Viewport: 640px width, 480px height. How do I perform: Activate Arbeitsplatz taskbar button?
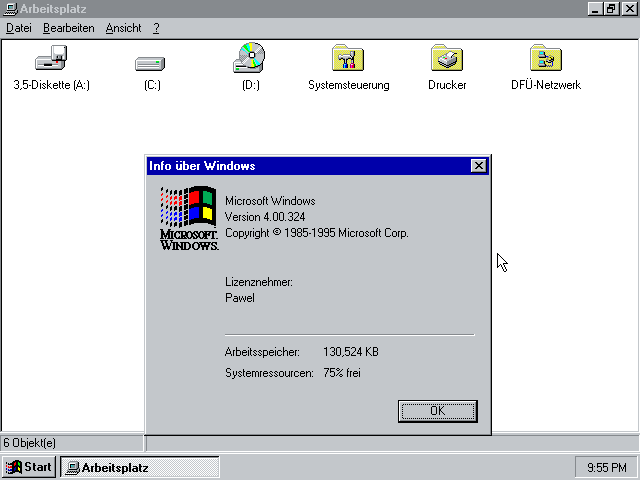pos(140,467)
